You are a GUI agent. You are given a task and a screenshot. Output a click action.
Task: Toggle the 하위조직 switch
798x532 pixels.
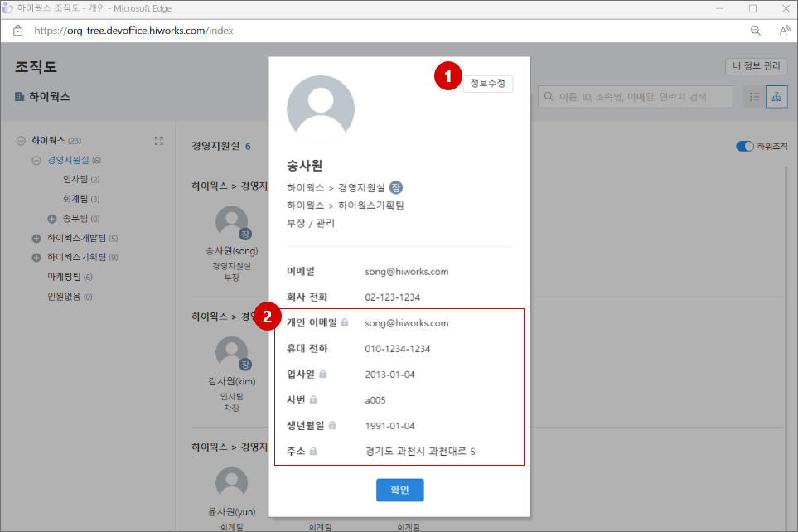pyautogui.click(x=744, y=147)
